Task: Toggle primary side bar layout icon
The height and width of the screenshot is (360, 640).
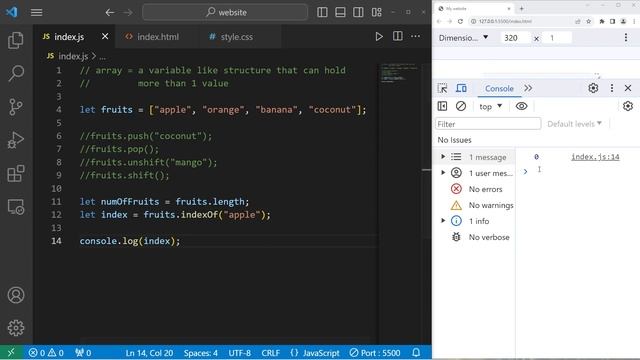Action: coord(322,12)
